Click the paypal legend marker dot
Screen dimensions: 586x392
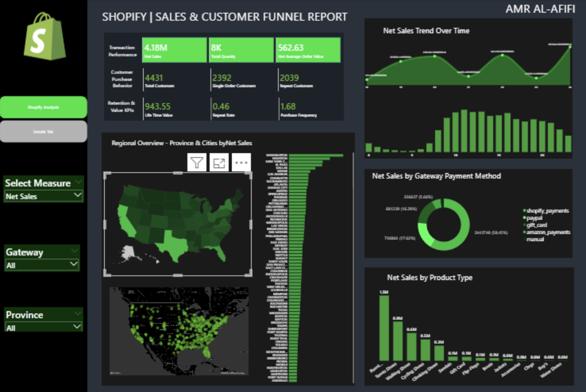click(524, 218)
